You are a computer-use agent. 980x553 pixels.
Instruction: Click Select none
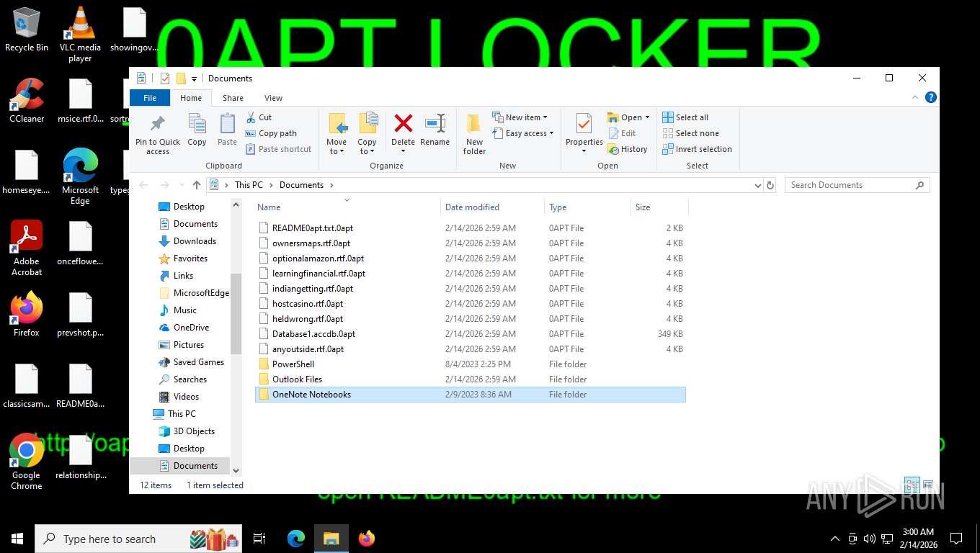(x=690, y=133)
